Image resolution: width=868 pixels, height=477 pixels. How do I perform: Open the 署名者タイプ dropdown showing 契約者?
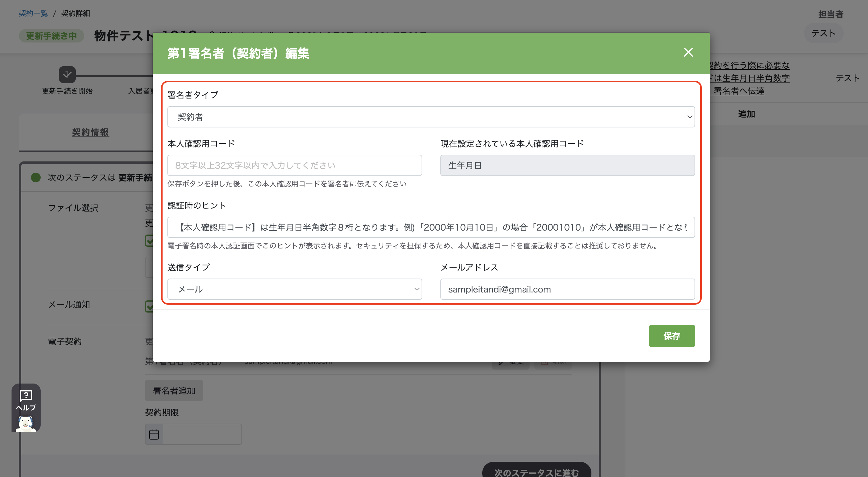click(x=431, y=117)
